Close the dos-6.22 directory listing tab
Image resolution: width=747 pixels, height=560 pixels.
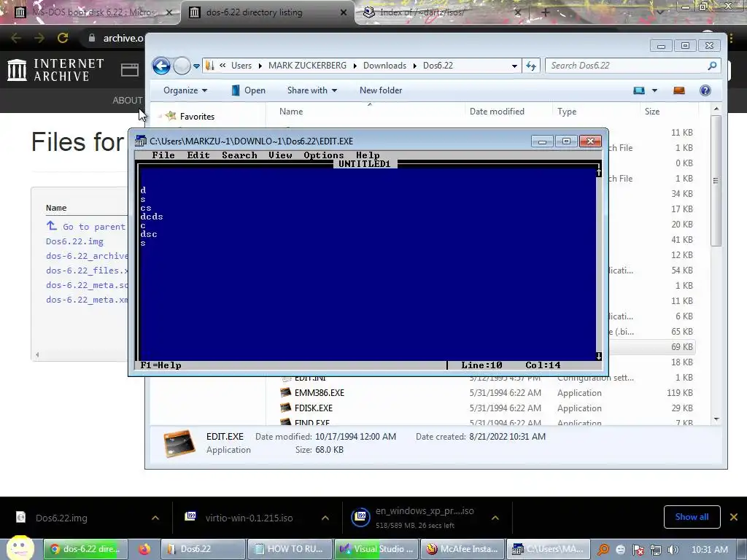pos(344,13)
